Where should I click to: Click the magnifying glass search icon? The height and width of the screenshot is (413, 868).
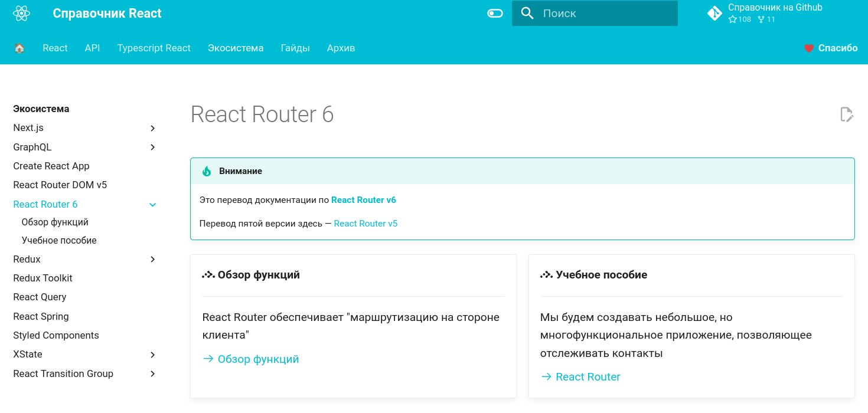coord(527,14)
